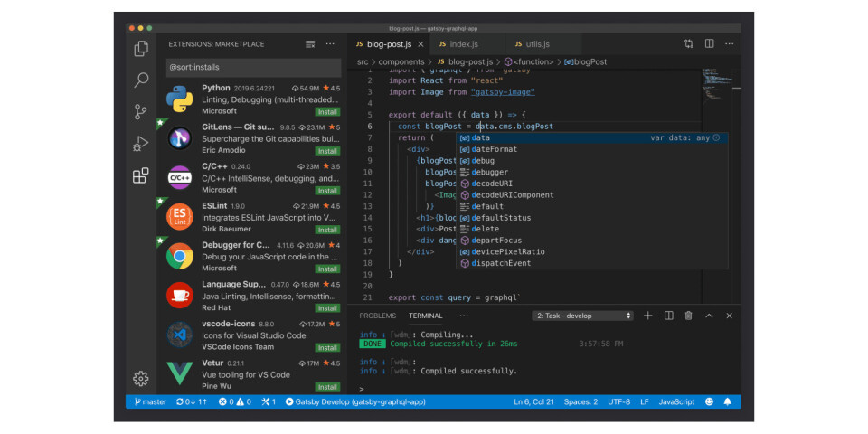Viewport: 868px width, 434px height.
Task: Maximize the panel with chevron up
Action: (x=709, y=316)
